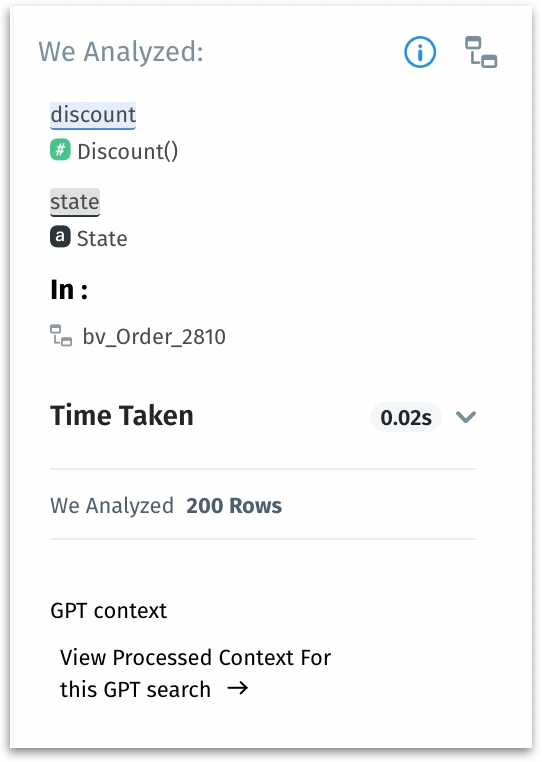
Task: Click the black text icon beside State
Action: coord(60,237)
